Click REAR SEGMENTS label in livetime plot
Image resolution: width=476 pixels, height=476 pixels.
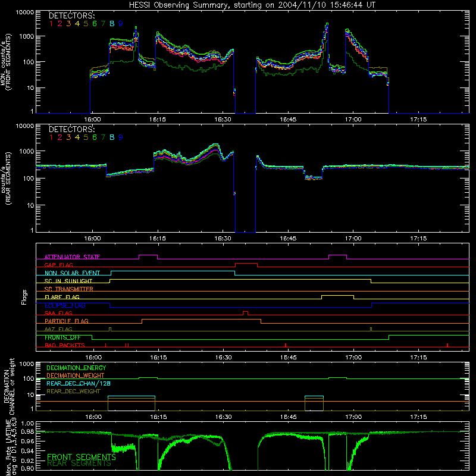pos(79,463)
